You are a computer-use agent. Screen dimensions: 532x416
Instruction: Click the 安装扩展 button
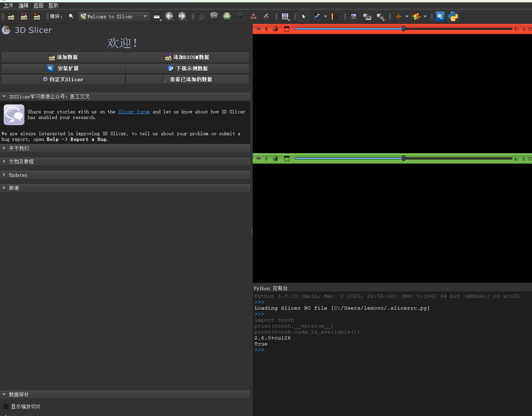coord(63,68)
